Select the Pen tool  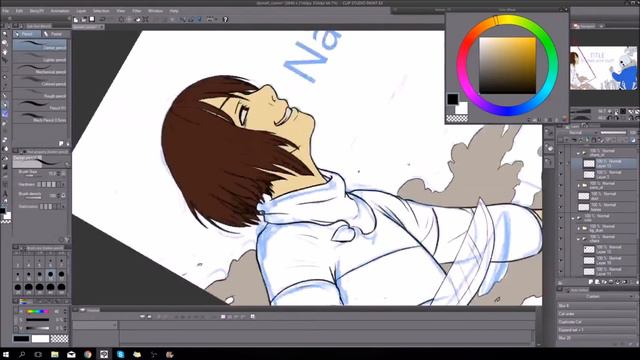click(4, 105)
